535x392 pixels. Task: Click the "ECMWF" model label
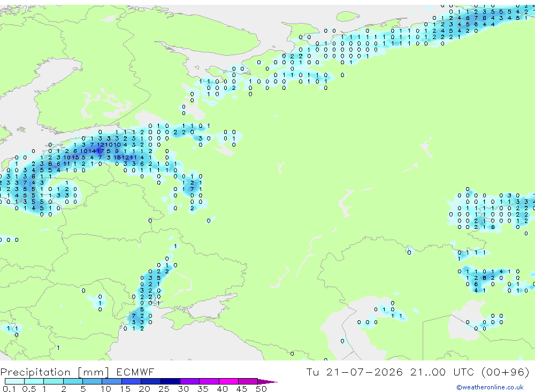(135, 372)
